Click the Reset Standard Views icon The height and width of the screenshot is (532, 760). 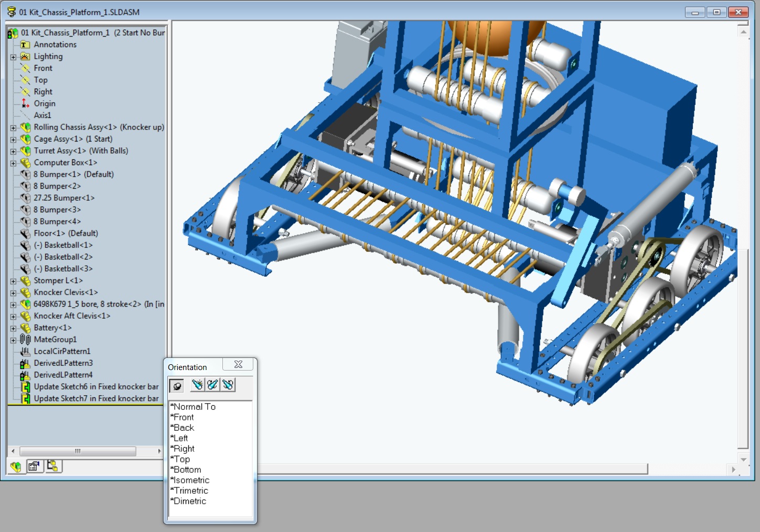[x=228, y=385]
